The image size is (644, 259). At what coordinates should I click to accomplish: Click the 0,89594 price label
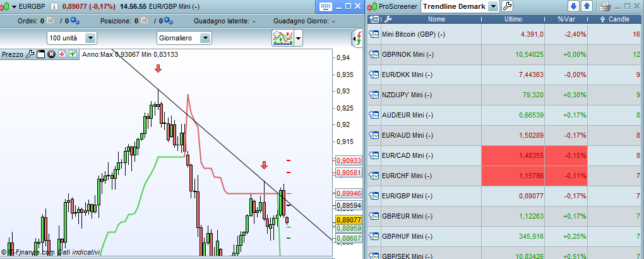[x=349, y=205]
